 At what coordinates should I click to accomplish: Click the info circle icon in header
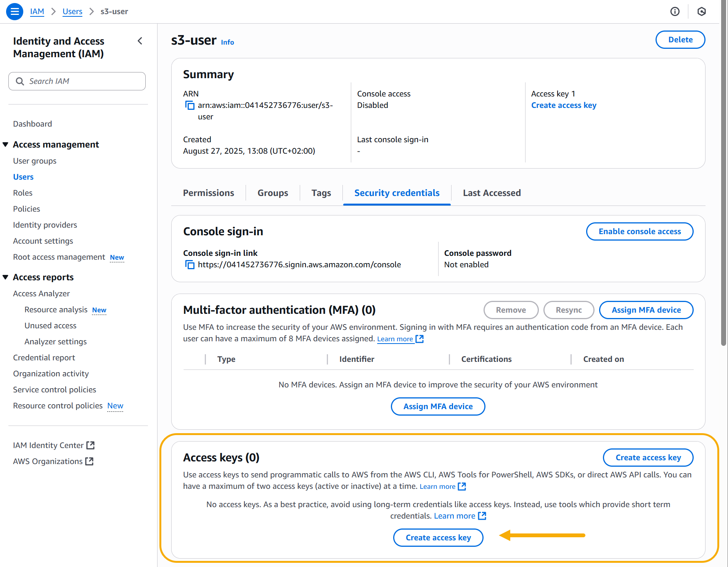tap(675, 11)
